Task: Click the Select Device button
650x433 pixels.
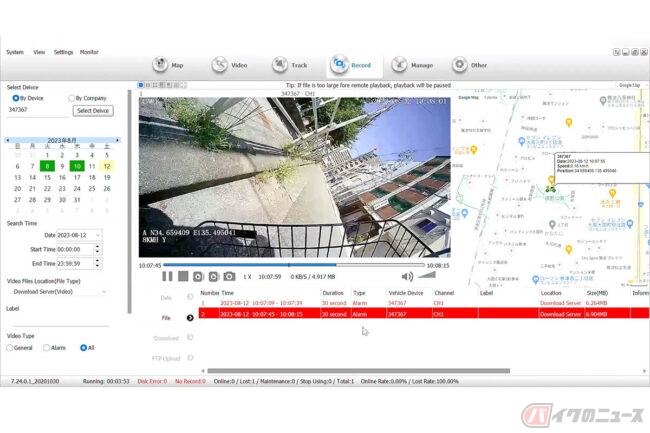Action: pyautogui.click(x=93, y=111)
